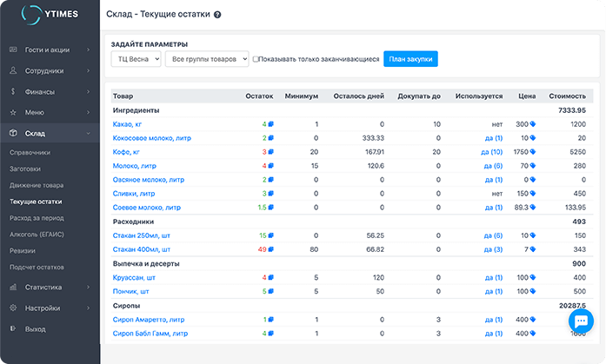Click the Финансы dollar icon in sidebar
606x364 pixels.
pyautogui.click(x=13, y=91)
